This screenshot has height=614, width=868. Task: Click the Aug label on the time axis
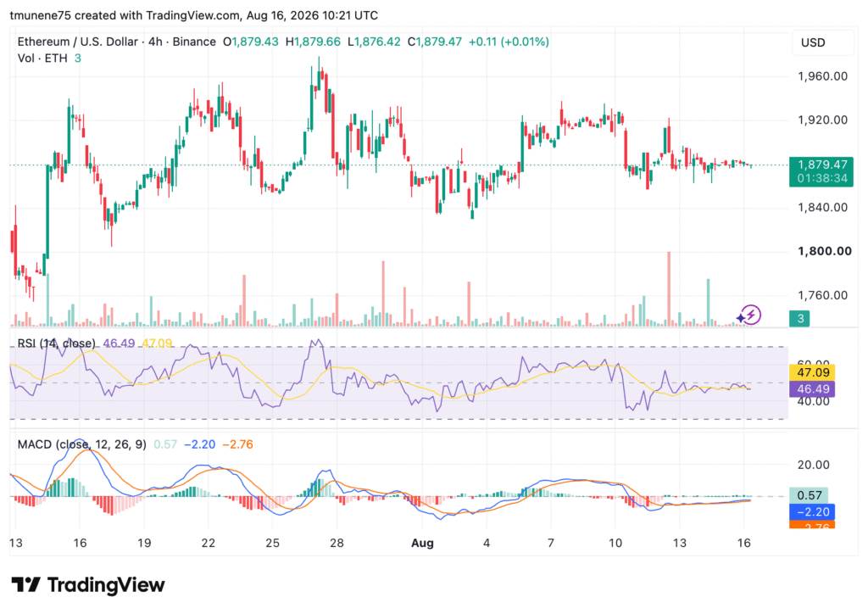422,543
